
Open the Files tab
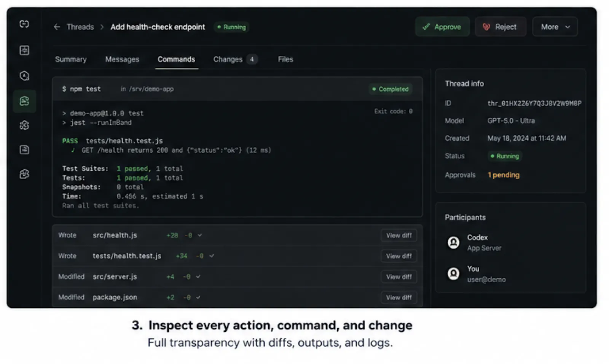point(285,59)
